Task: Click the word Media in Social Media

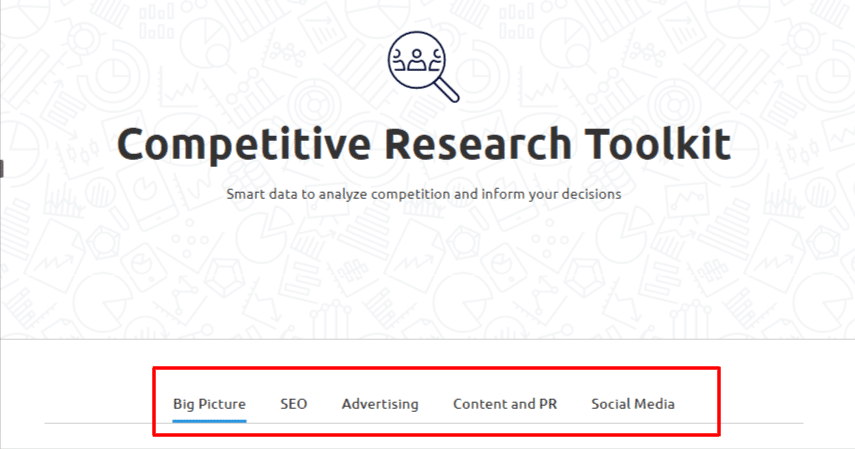Action: pos(654,404)
